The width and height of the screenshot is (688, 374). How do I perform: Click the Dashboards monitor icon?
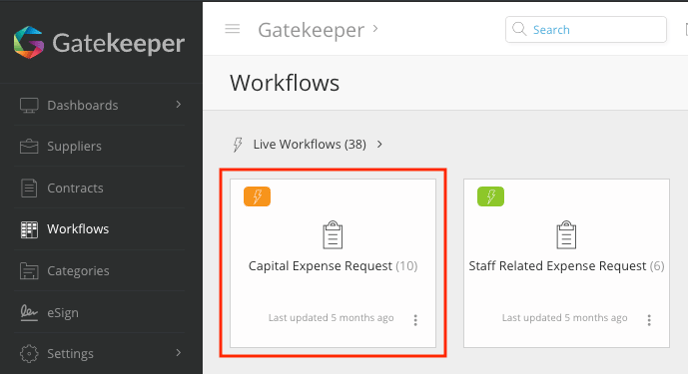pos(29,105)
